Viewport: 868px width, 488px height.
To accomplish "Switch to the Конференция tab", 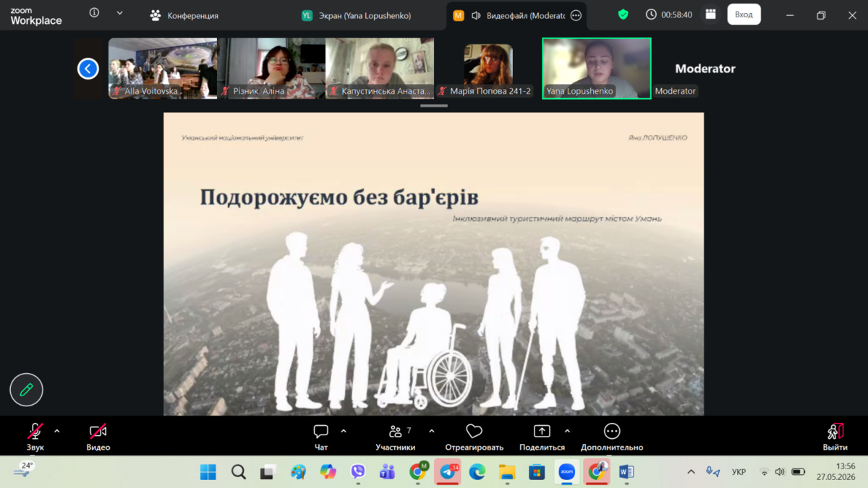I will 184,15.
